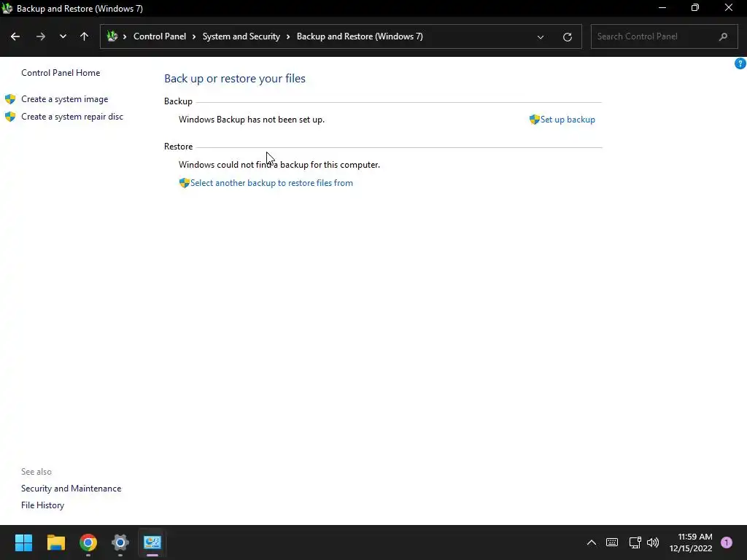Focus the Search Control Panel field
This screenshot has height=560, width=747.
click(664, 36)
